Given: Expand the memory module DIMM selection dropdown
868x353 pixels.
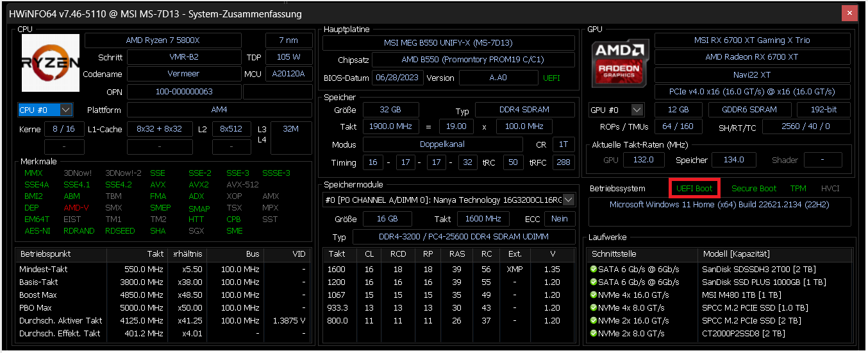Looking at the screenshot, I should point(568,200).
